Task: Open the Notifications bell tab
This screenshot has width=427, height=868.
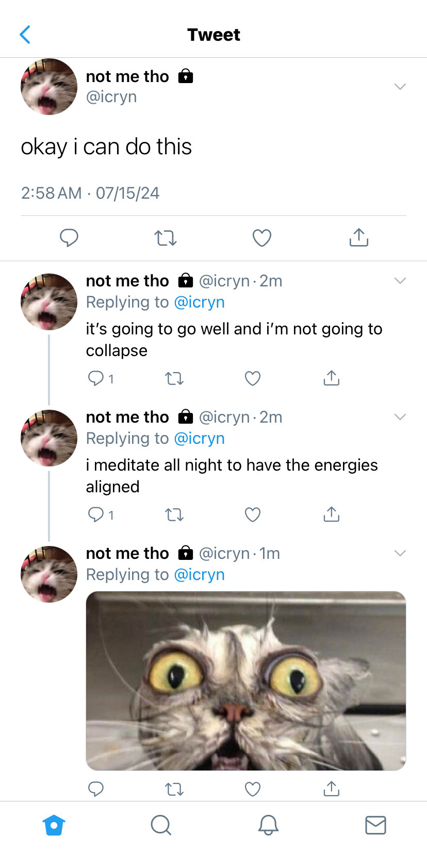Action: coord(268,825)
